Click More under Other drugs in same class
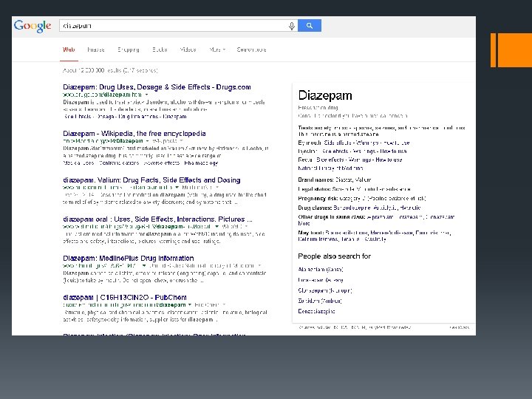This screenshot has height=399, width=532. [x=304, y=223]
